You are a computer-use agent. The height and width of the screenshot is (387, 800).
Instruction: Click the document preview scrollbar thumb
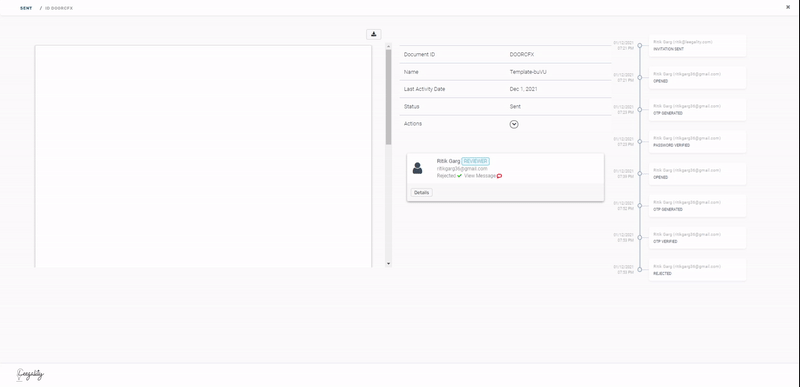[388, 97]
